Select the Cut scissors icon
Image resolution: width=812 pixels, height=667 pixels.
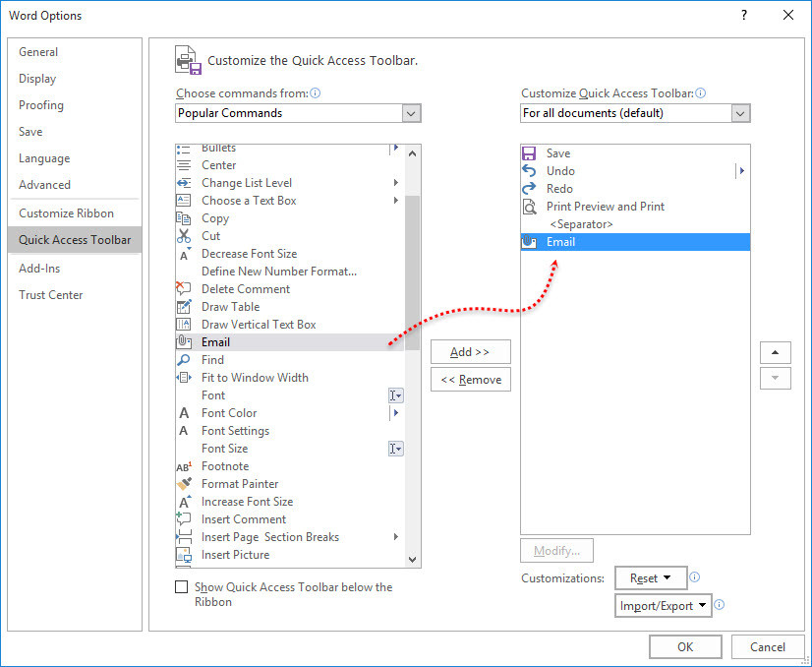tap(183, 236)
